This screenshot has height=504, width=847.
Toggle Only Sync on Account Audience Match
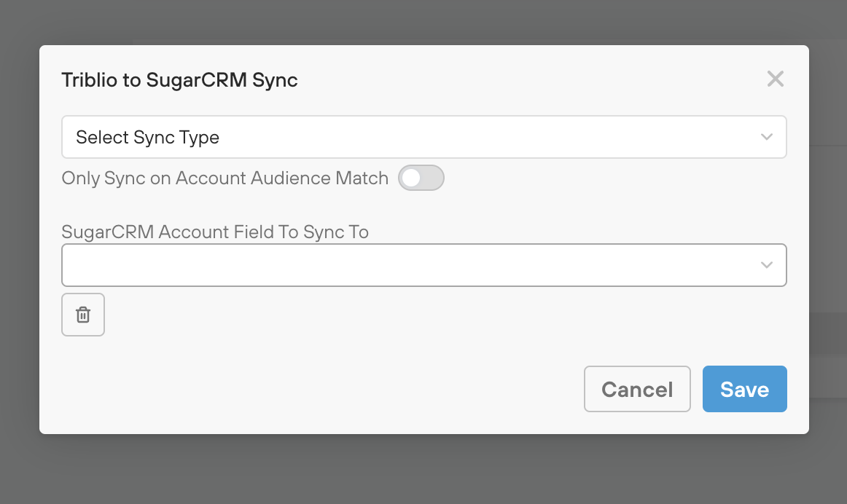click(421, 178)
